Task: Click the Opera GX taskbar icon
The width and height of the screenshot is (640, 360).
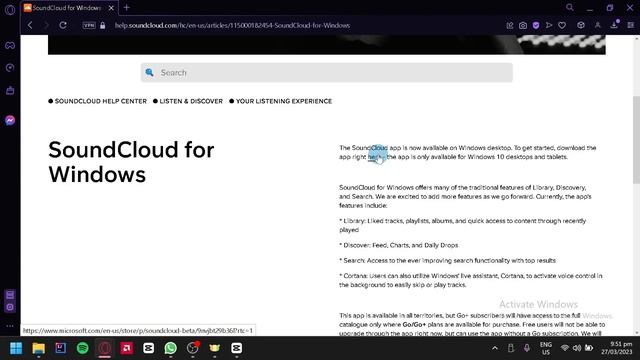Action: point(104,348)
